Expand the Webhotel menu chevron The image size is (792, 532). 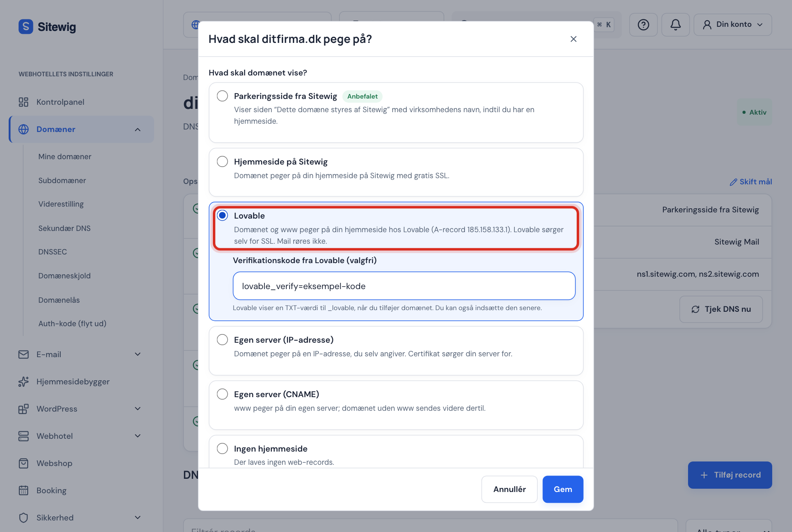tap(138, 436)
